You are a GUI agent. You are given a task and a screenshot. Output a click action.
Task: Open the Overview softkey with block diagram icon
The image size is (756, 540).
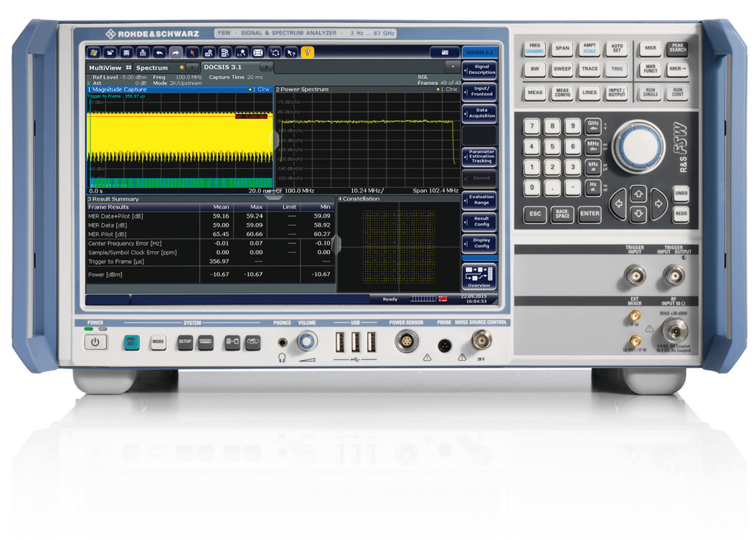(x=480, y=275)
